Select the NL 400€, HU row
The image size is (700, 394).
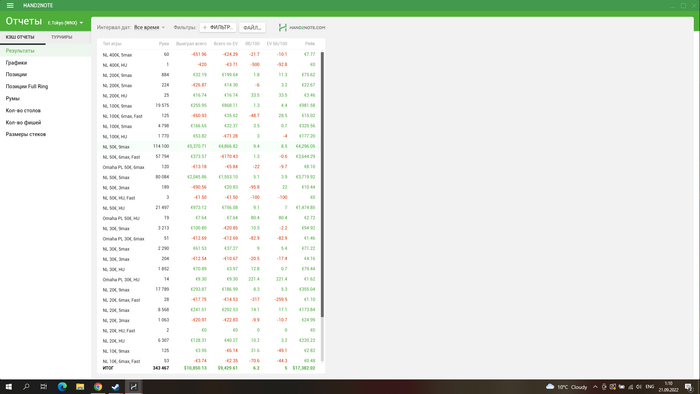[x=209, y=65]
